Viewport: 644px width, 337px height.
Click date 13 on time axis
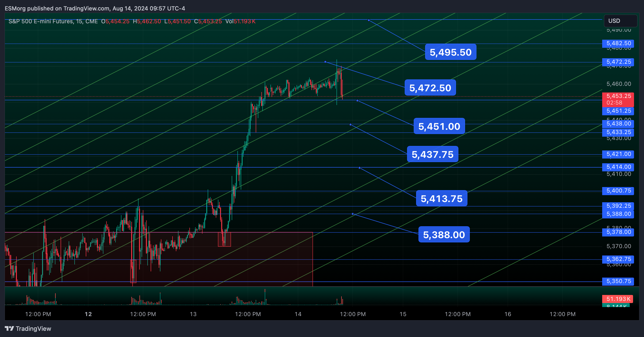[x=193, y=314]
